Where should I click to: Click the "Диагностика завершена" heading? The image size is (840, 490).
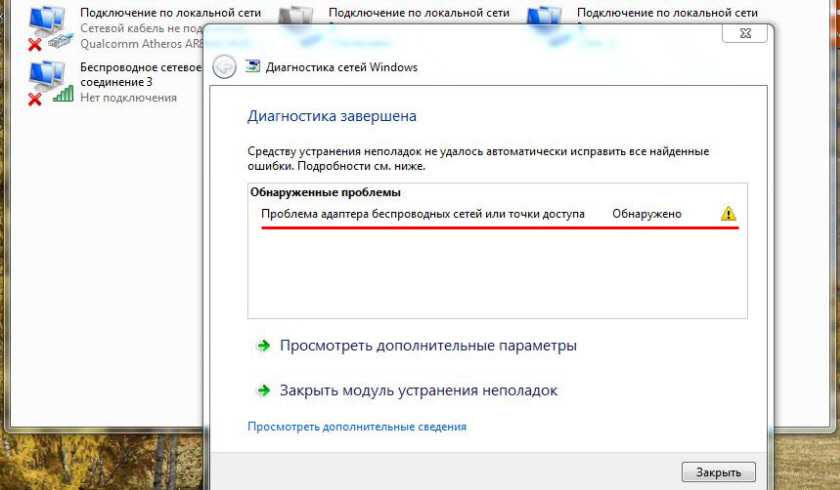click(x=331, y=116)
